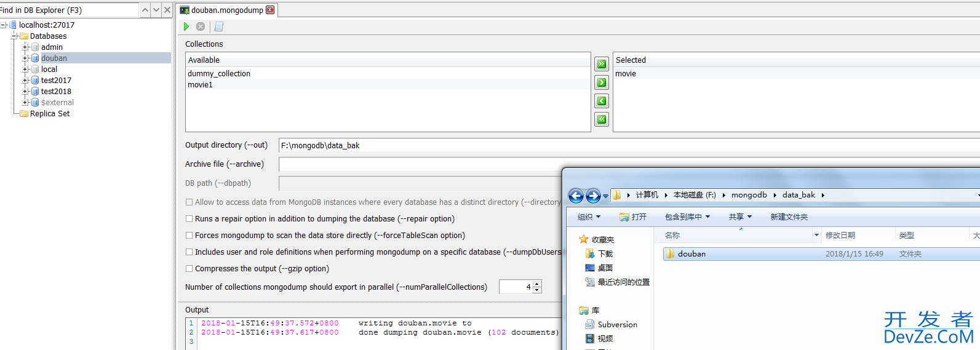Sort by Type (类型) column header
Screen dimensions: 980x350
[x=931, y=235]
